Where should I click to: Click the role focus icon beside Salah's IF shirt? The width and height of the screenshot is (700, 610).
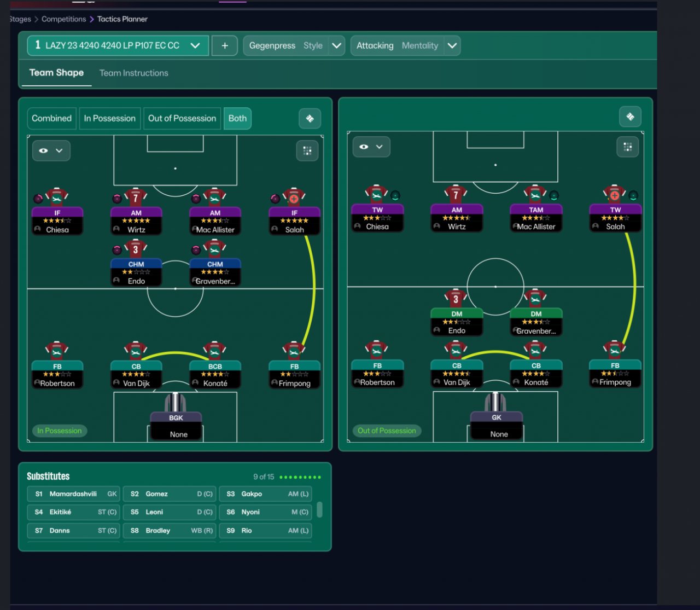[x=275, y=199]
